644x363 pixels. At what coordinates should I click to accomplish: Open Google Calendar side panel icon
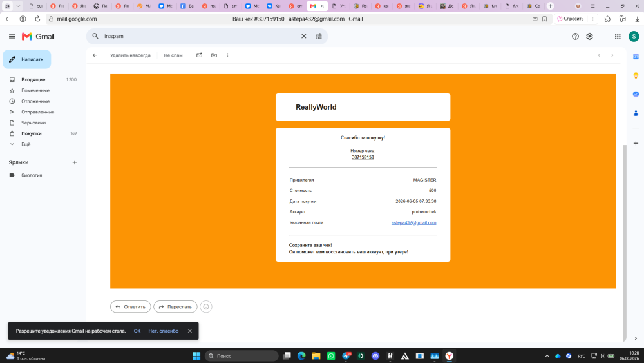pyautogui.click(x=636, y=56)
